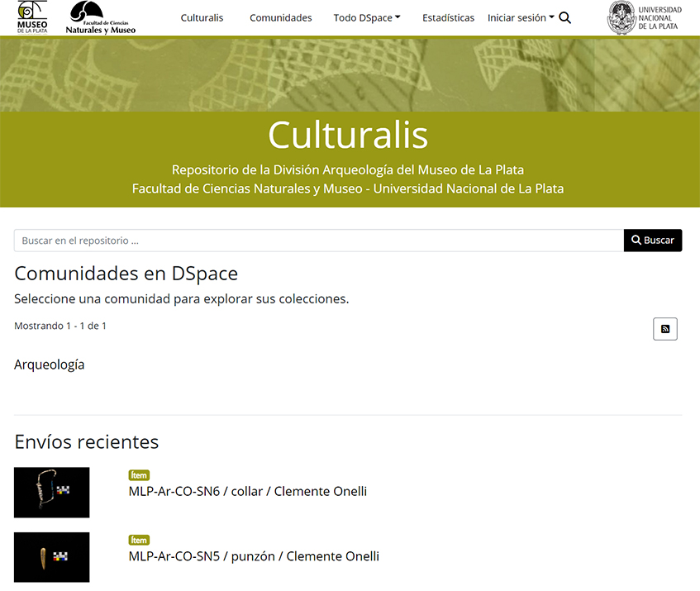700x591 pixels.
Task: Open the Estadísticas menu item
Action: point(448,18)
